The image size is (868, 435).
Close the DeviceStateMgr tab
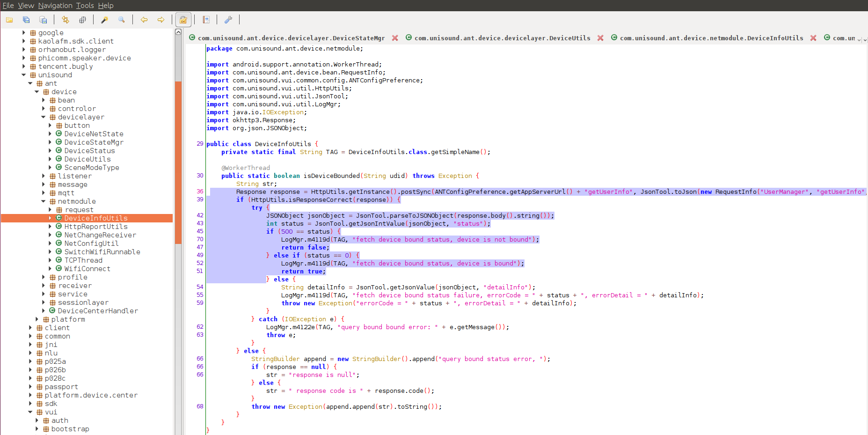point(395,38)
